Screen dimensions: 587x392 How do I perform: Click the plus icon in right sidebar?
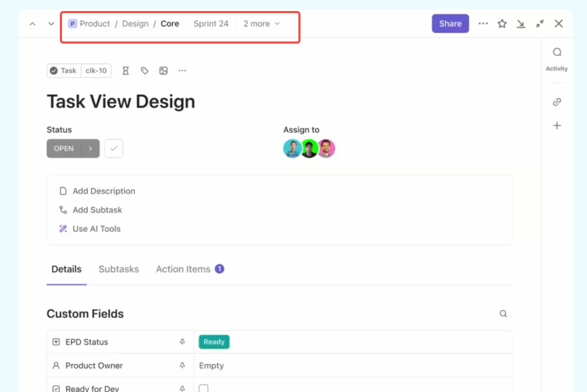pos(557,126)
